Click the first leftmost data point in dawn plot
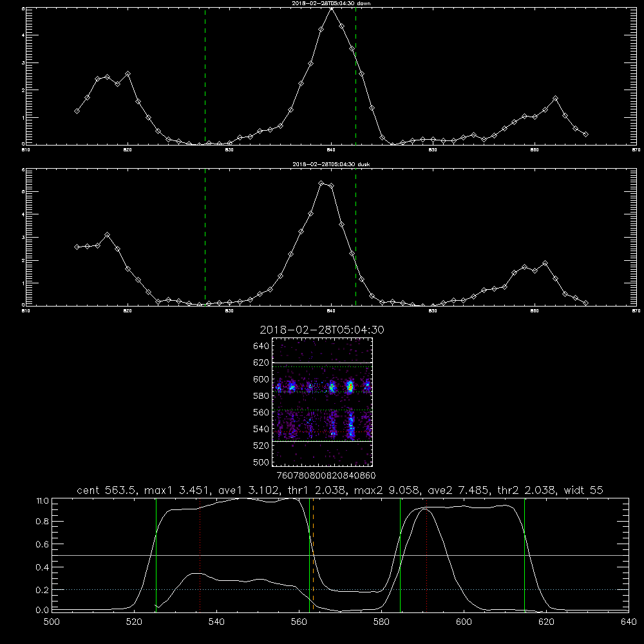Screen dimensions: 644x644 (x=77, y=111)
